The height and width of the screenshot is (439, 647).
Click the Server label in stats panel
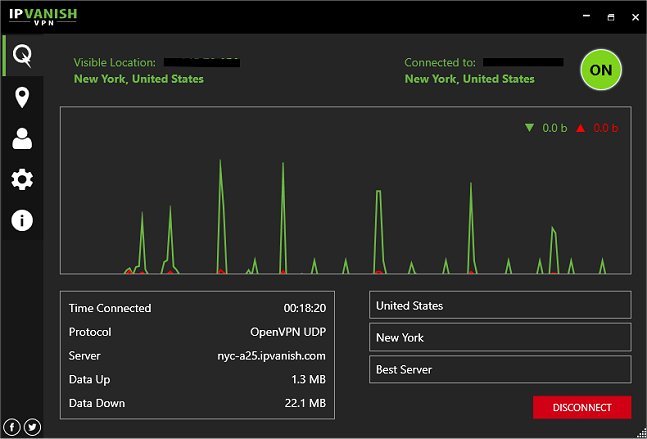tap(84, 356)
